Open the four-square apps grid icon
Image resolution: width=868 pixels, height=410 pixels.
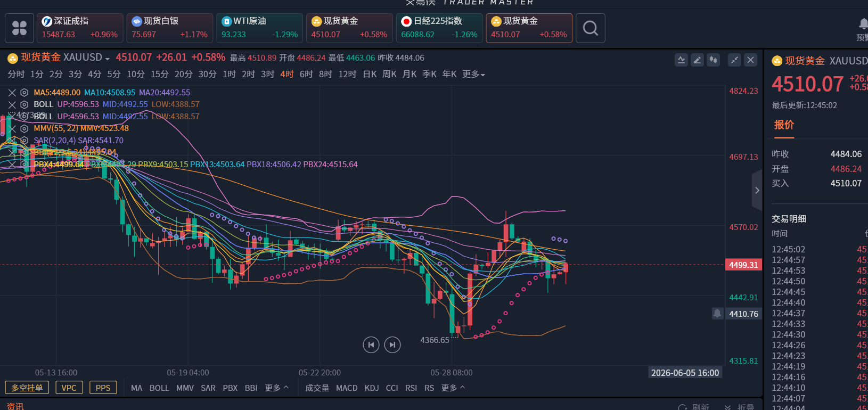click(x=20, y=28)
